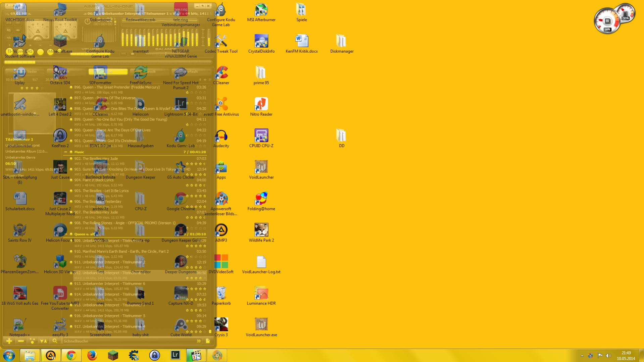Click the AIMP volume slider
The height and width of the screenshot is (362, 644).
tap(90, 54)
